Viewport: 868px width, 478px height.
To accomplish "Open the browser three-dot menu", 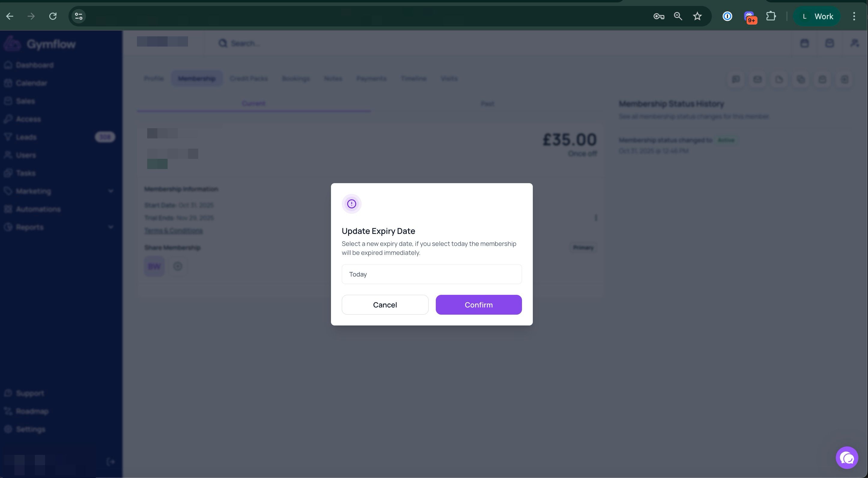I will 854,16.
